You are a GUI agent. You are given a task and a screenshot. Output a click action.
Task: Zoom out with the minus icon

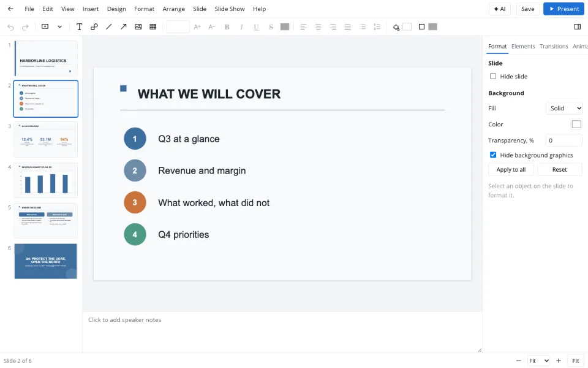pyautogui.click(x=519, y=361)
